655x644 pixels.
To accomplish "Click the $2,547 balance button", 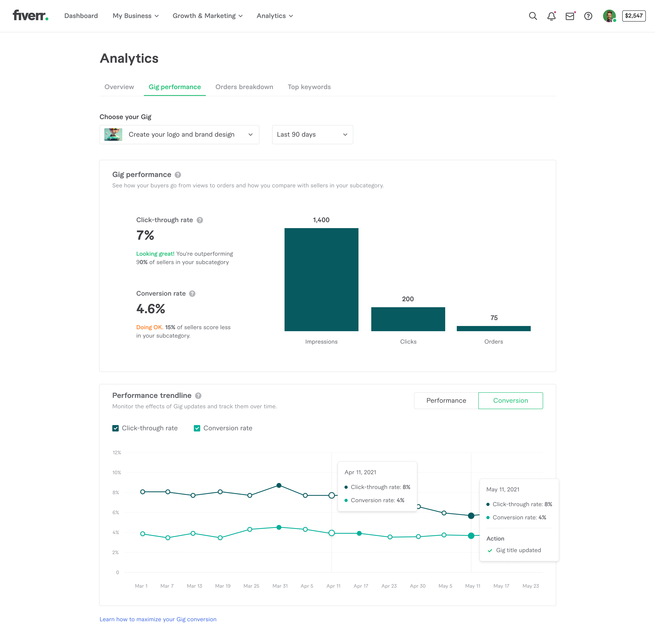I will (634, 16).
